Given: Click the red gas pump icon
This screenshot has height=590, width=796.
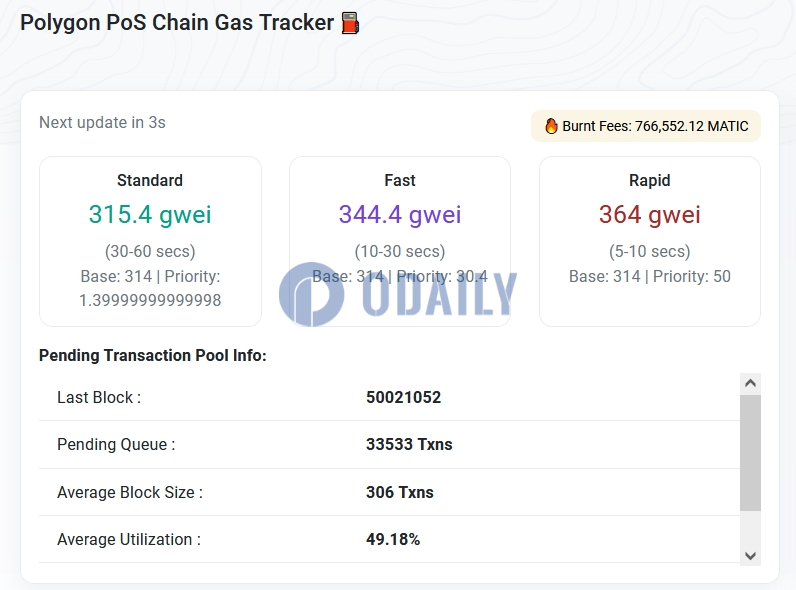Looking at the screenshot, I should point(350,23).
